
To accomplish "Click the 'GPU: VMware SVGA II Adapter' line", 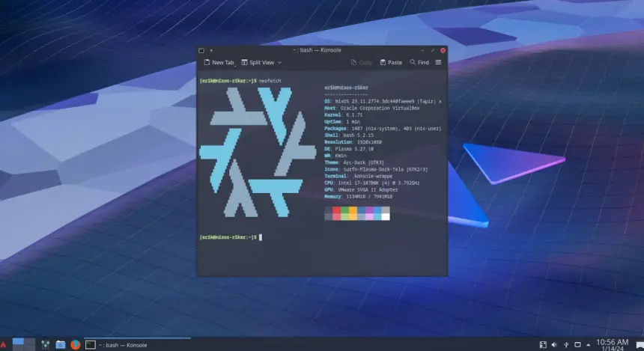I will tap(361, 189).
